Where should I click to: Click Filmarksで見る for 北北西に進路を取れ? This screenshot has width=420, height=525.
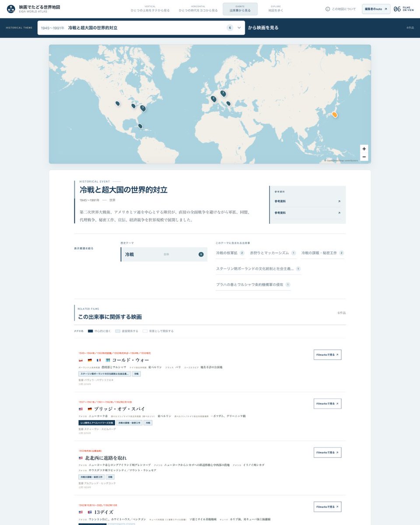327,453
